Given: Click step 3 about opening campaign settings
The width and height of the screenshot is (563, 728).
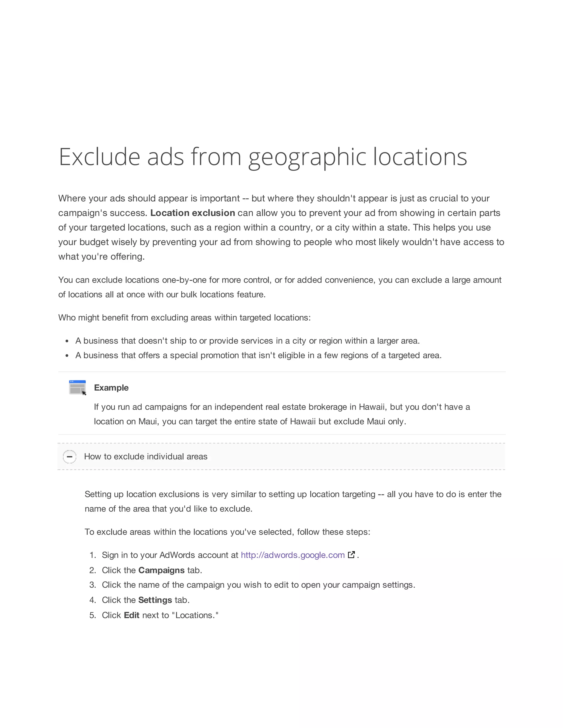Looking at the screenshot, I should click(258, 585).
